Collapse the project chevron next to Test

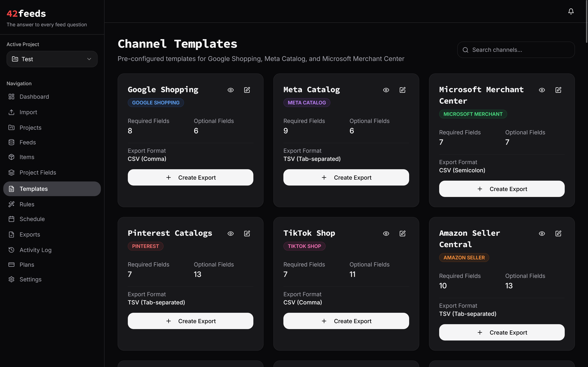pos(89,59)
